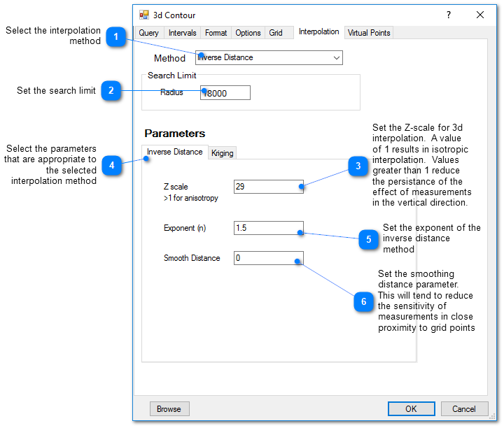Switch to the Query tab
Viewport: 504px width, 428px height.
(x=149, y=33)
